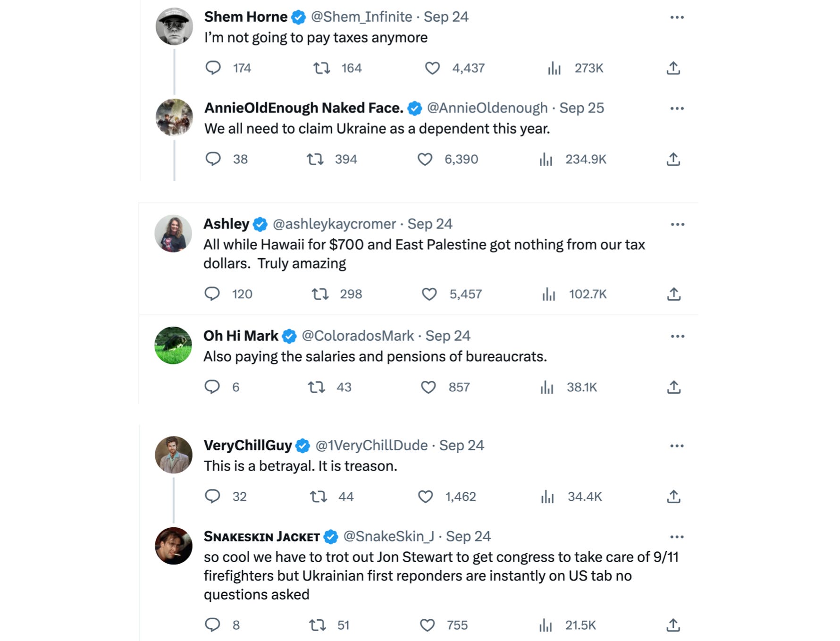Image resolution: width=840 pixels, height=641 pixels.
Task: Open the @ashleykaycromer profile link
Action: (x=334, y=224)
